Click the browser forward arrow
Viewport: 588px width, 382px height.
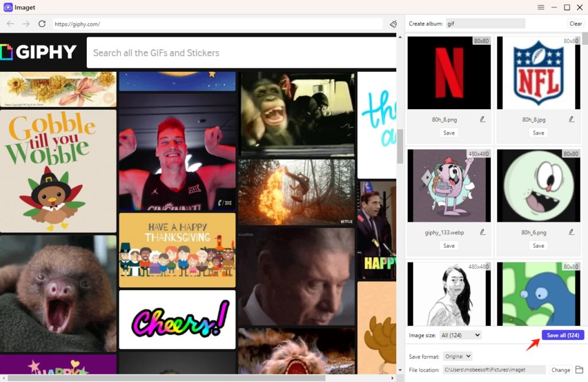click(26, 24)
